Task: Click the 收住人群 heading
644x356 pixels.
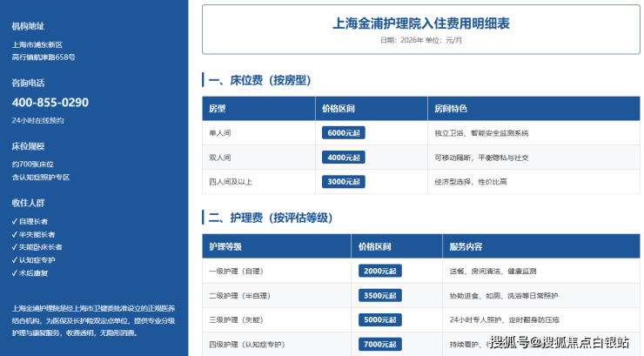Action: tap(28, 203)
